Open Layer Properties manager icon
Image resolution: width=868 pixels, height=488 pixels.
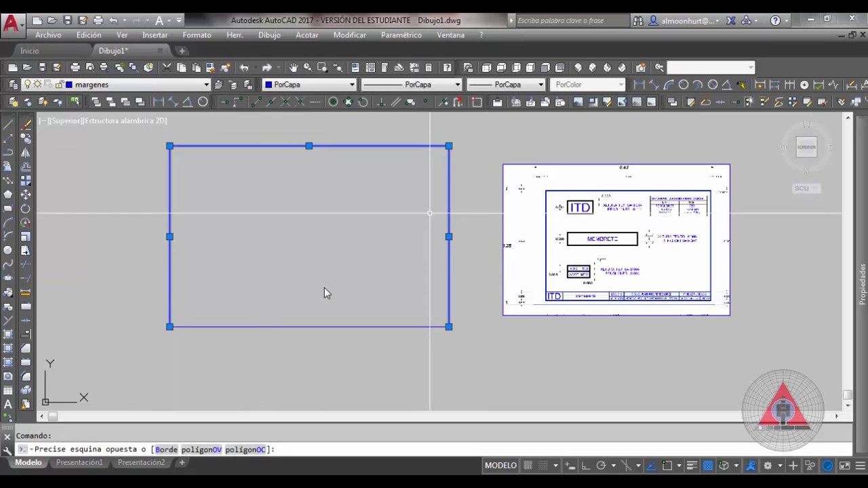coord(13,85)
